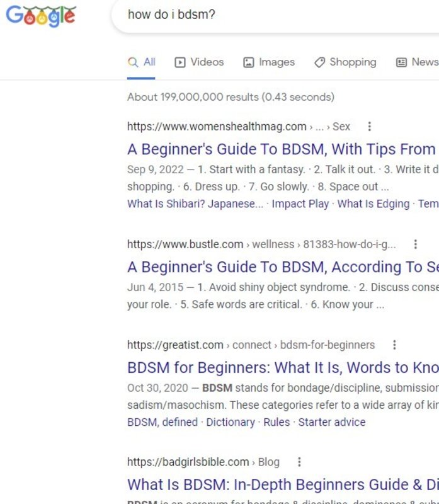439x504 pixels.
Task: Switch to the Images search tab
Action: click(269, 62)
